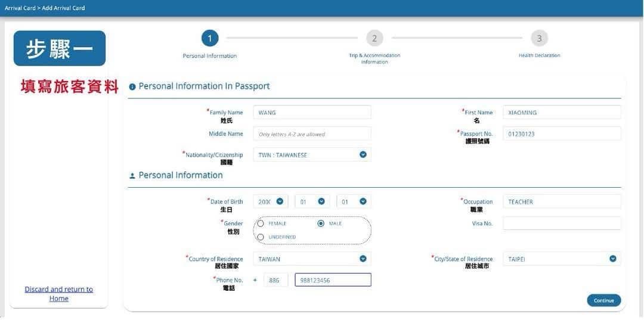644x323 pixels.
Task: Click the Middle Name input field
Action: pyautogui.click(x=312, y=134)
